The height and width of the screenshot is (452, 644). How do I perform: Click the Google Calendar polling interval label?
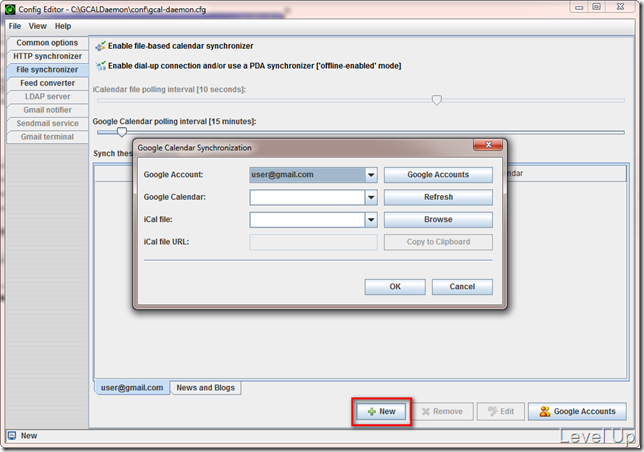[174, 122]
